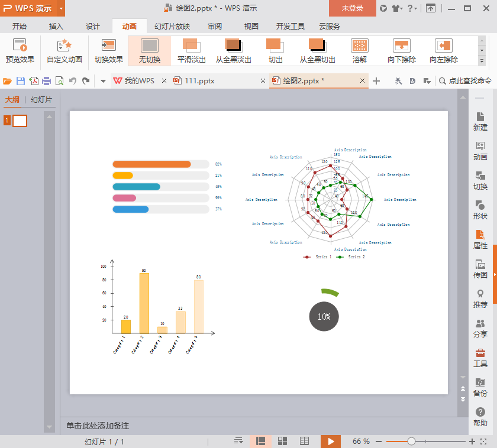Click the save disk icon
The image size is (497, 448).
21,82
